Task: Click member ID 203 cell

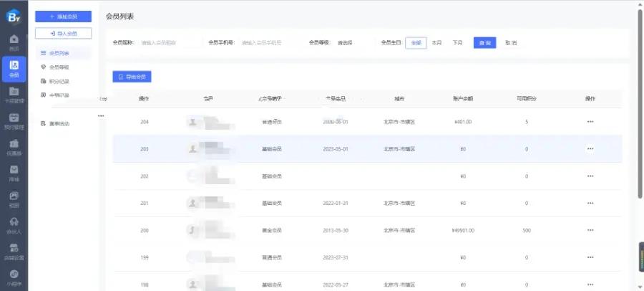Action: tap(144, 149)
